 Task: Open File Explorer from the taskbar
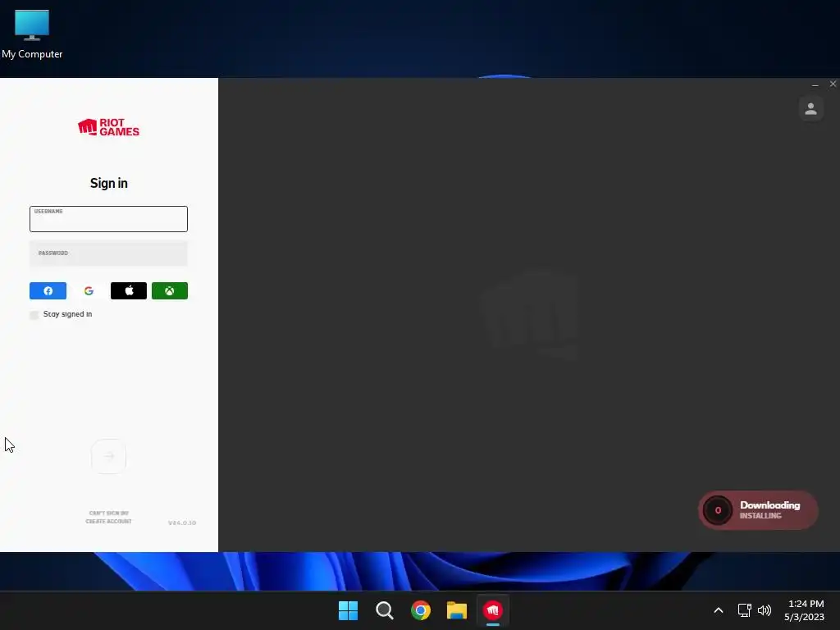pyautogui.click(x=457, y=610)
